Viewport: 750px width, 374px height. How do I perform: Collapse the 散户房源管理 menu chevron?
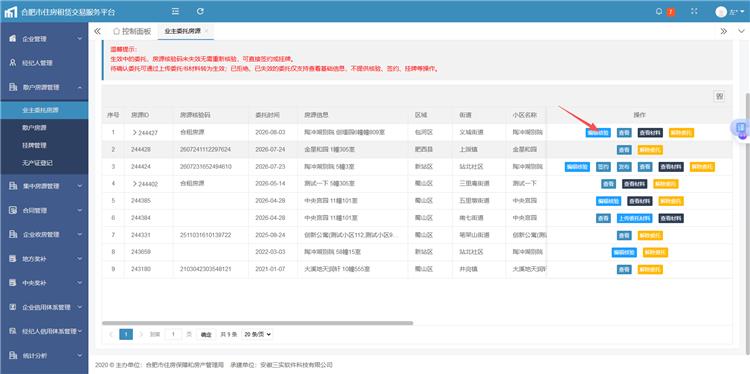point(79,88)
